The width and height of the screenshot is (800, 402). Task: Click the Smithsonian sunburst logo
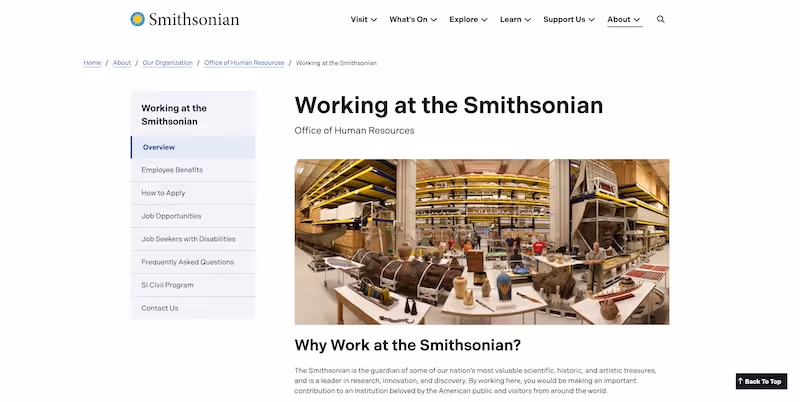(137, 19)
